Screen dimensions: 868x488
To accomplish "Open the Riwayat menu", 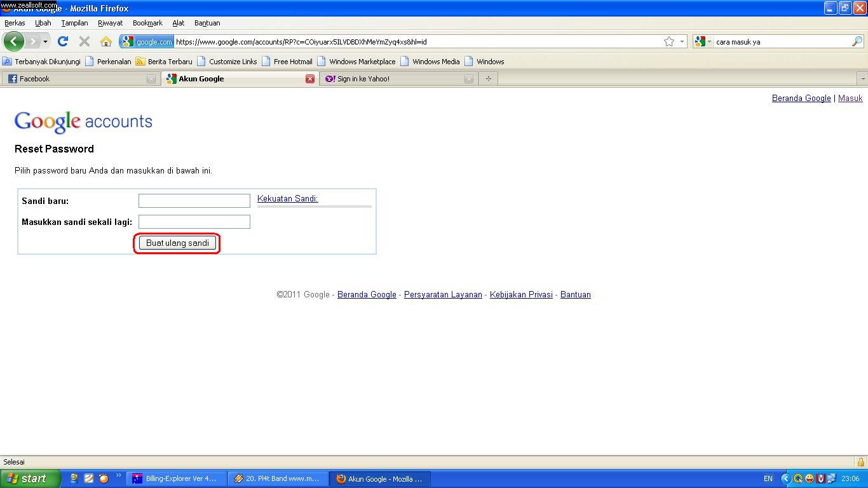I will pyautogui.click(x=110, y=23).
